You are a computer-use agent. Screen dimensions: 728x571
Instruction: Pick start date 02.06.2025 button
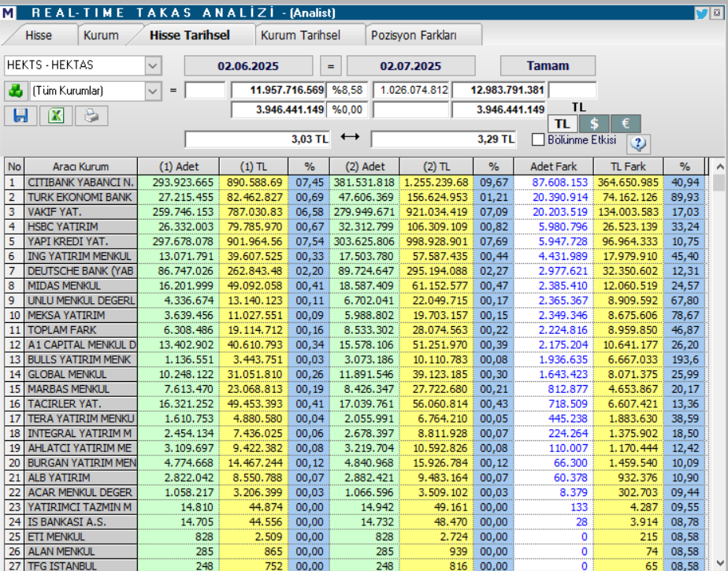click(248, 66)
